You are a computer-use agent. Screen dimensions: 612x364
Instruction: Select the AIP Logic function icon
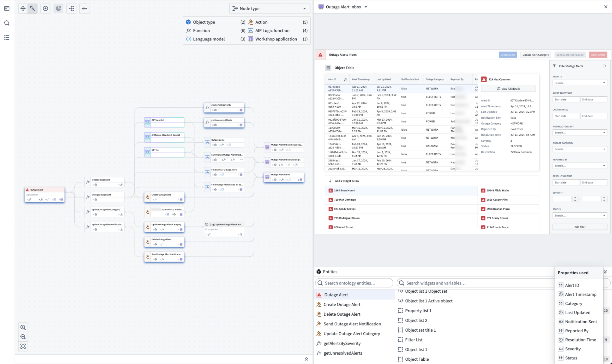[251, 30]
